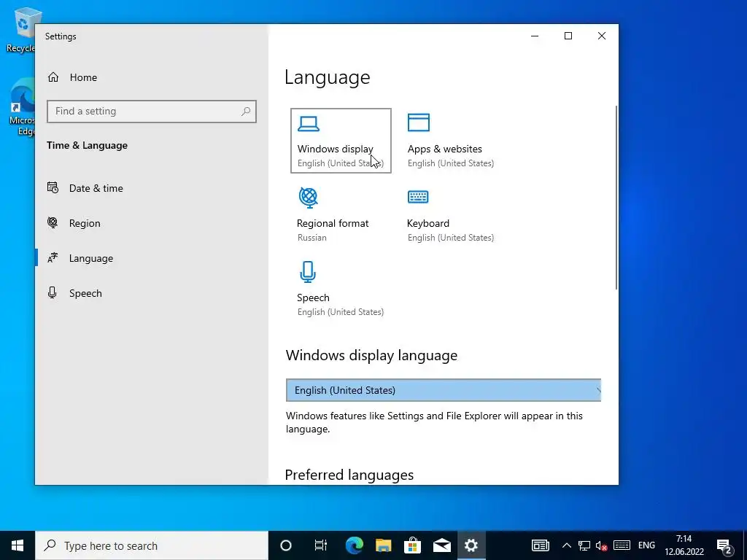The height and width of the screenshot is (560, 747).
Task: Click the Settings window vertical scrollbar
Action: tap(616, 197)
